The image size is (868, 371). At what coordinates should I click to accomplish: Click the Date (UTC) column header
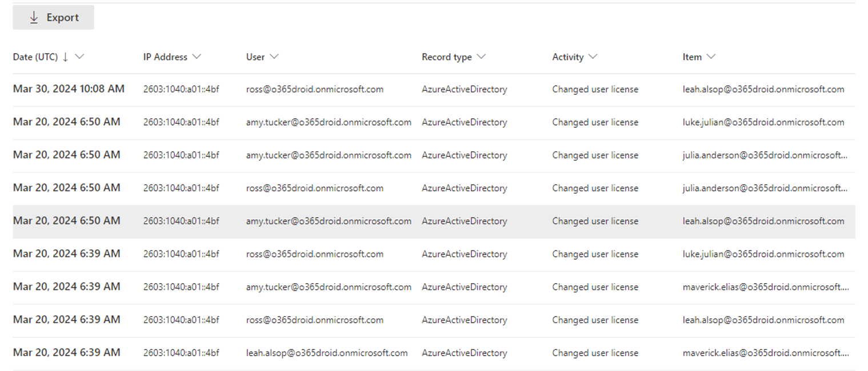[x=34, y=57]
